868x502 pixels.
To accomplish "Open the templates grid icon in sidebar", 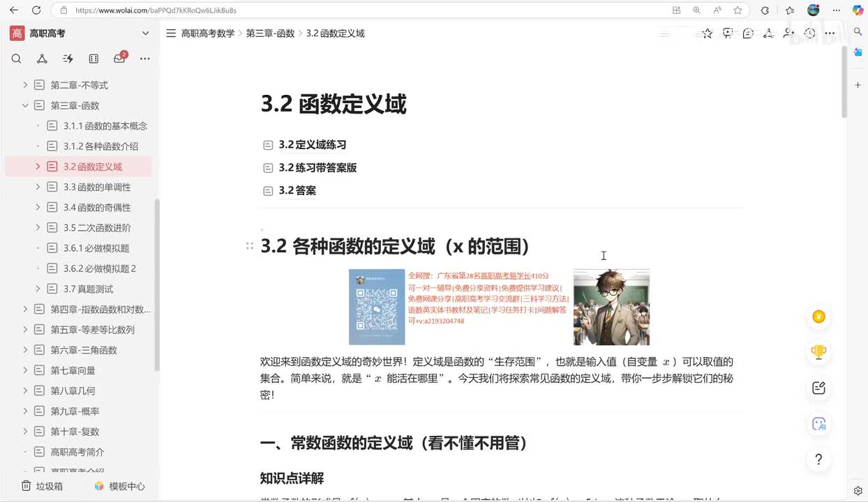I will click(93, 59).
